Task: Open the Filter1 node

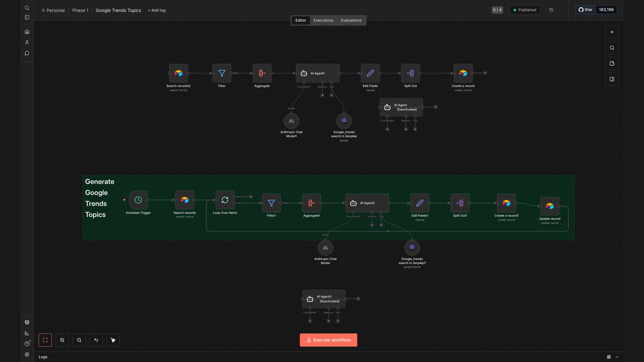Action: (271, 203)
